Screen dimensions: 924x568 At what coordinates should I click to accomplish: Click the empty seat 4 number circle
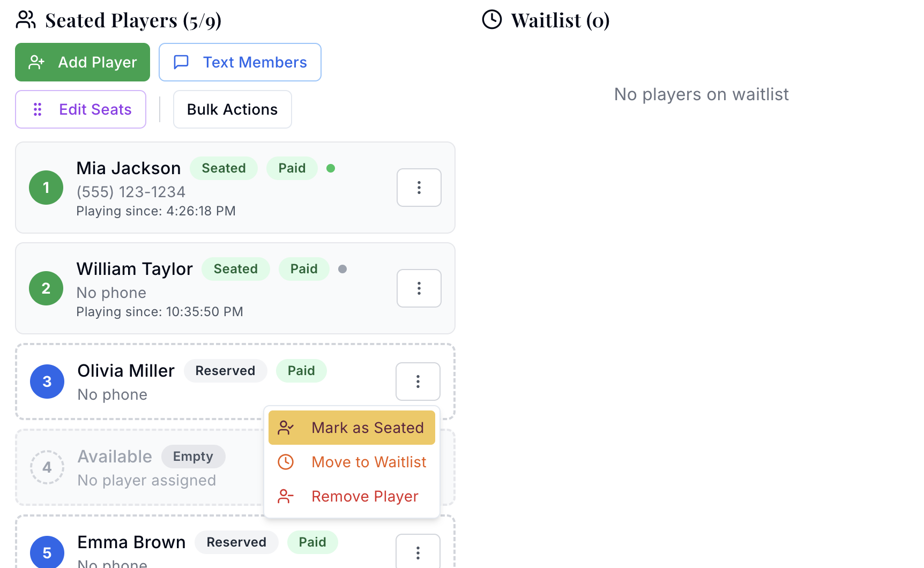(x=47, y=467)
